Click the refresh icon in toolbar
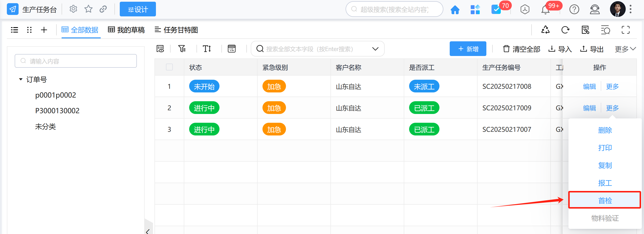644x234 pixels. 565,30
